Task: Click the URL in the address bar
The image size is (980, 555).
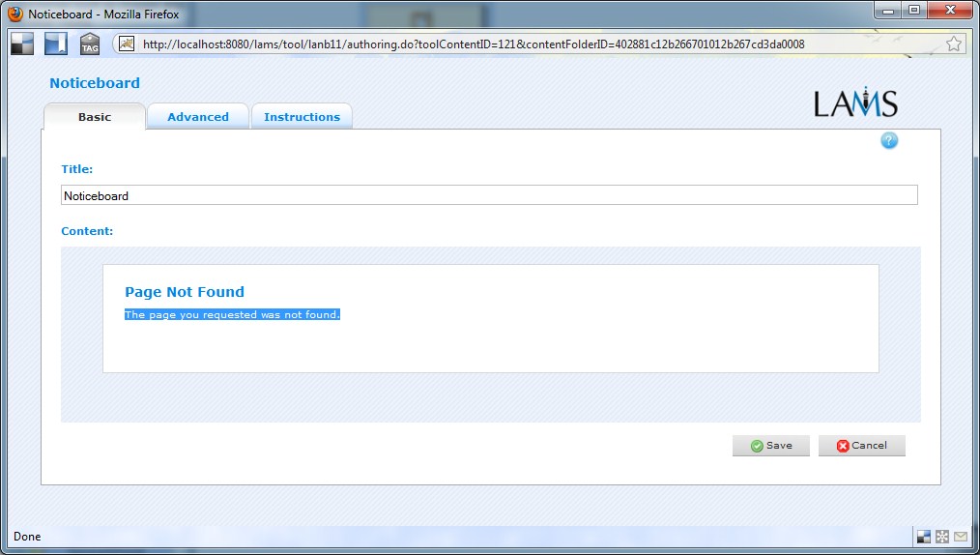Action: 474,44
